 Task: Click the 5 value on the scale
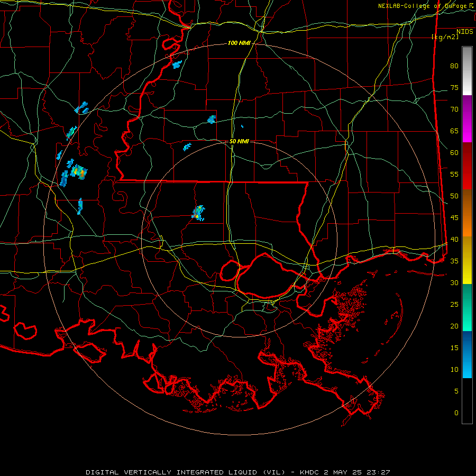(x=456, y=391)
